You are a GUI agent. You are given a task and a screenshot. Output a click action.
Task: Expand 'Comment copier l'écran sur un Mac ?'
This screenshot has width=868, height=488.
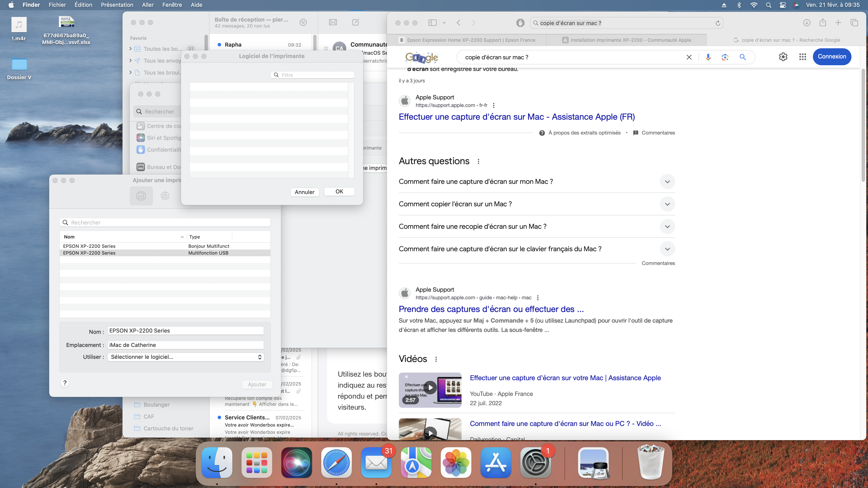tap(667, 204)
